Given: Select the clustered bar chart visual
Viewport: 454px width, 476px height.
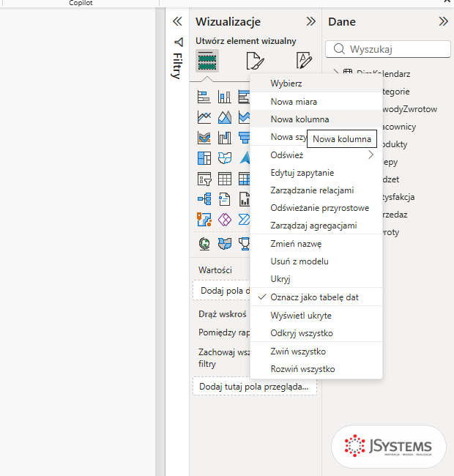Looking at the screenshot, I should click(244, 97).
